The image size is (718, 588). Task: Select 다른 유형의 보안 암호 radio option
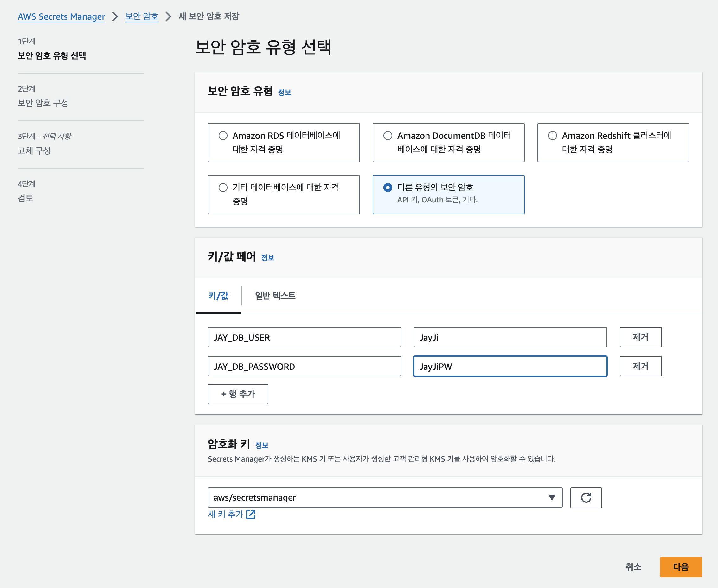(388, 188)
